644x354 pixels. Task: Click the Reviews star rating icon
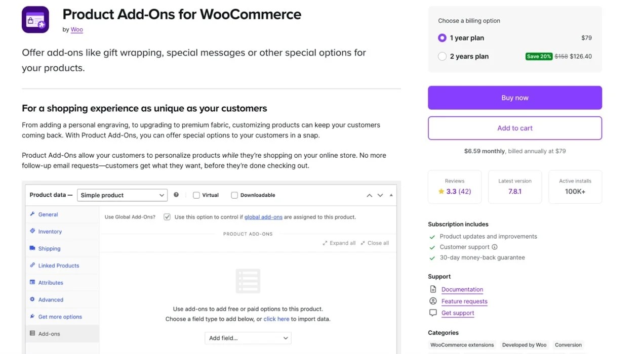441,192
